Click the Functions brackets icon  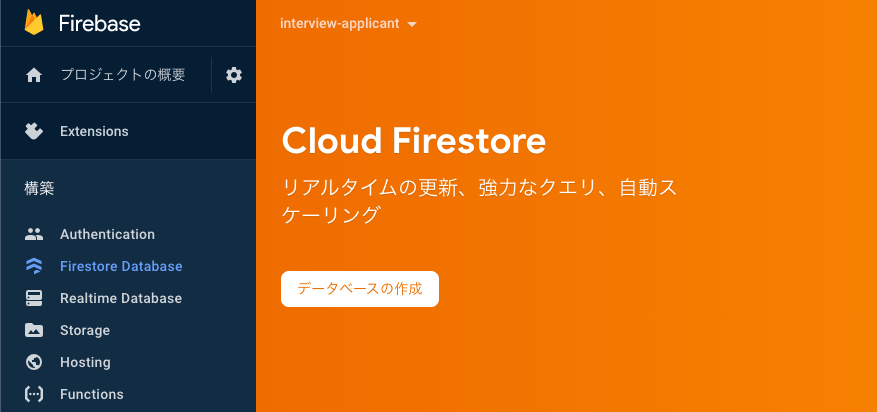pyautogui.click(x=34, y=394)
